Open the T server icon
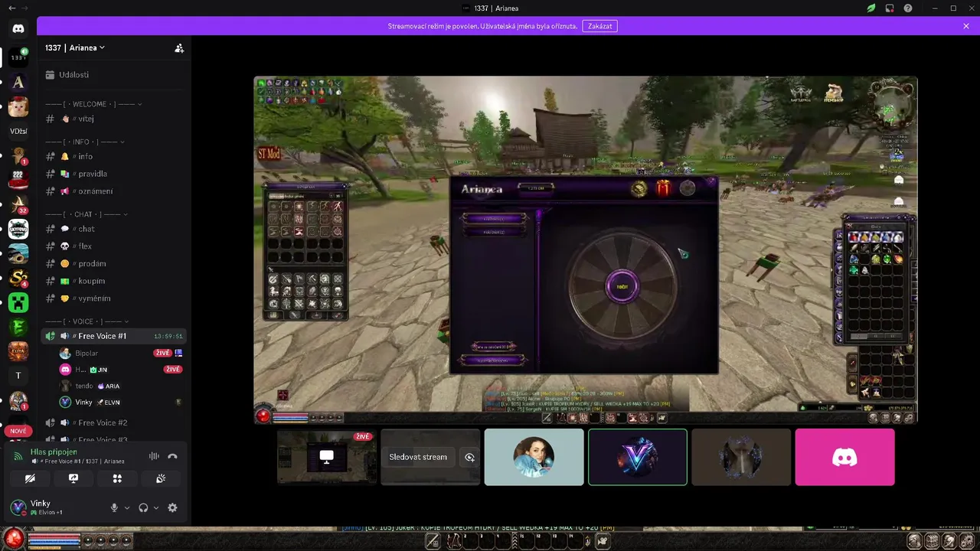This screenshot has height=551, width=980. coord(18,376)
